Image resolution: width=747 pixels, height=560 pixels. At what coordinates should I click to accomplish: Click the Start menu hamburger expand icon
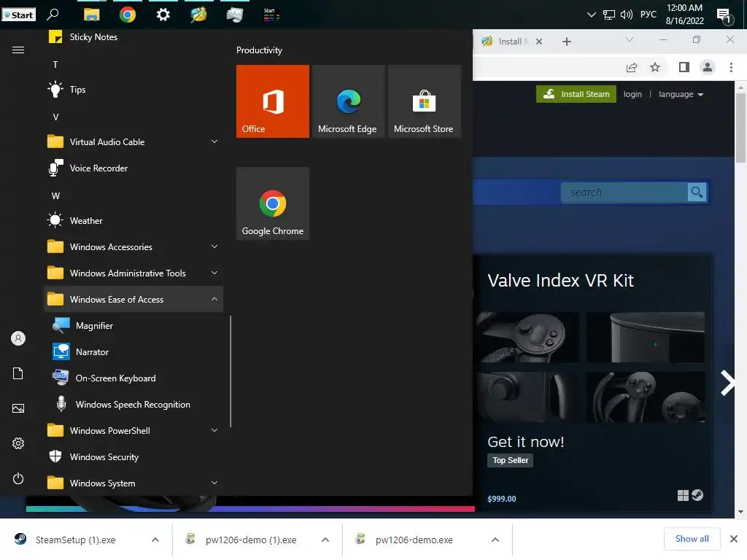(18, 50)
